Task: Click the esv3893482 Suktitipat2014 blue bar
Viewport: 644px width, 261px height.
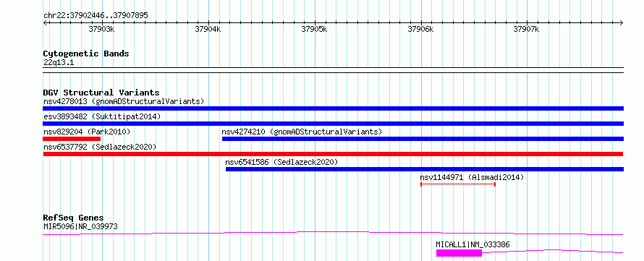Action: (333, 124)
